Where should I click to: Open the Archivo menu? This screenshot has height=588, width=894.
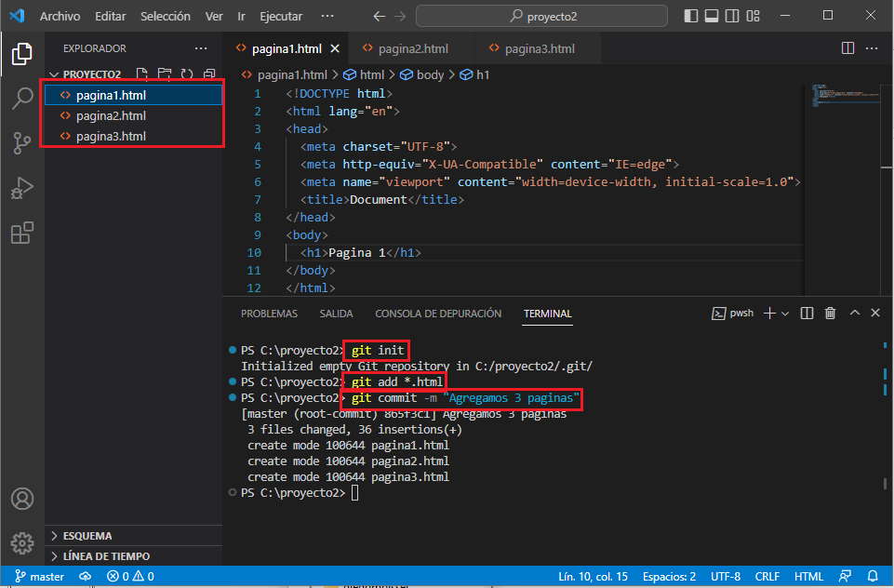(x=60, y=16)
